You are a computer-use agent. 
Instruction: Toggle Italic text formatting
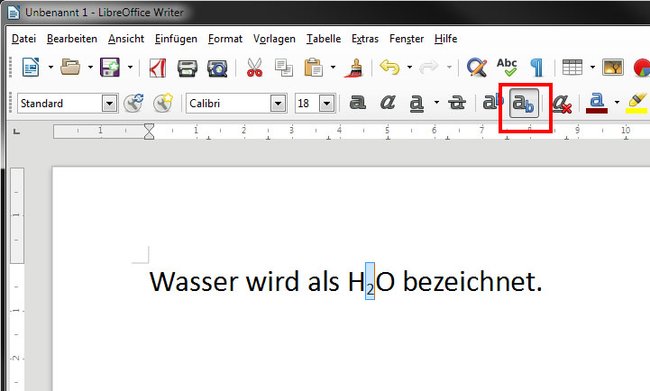coord(387,102)
